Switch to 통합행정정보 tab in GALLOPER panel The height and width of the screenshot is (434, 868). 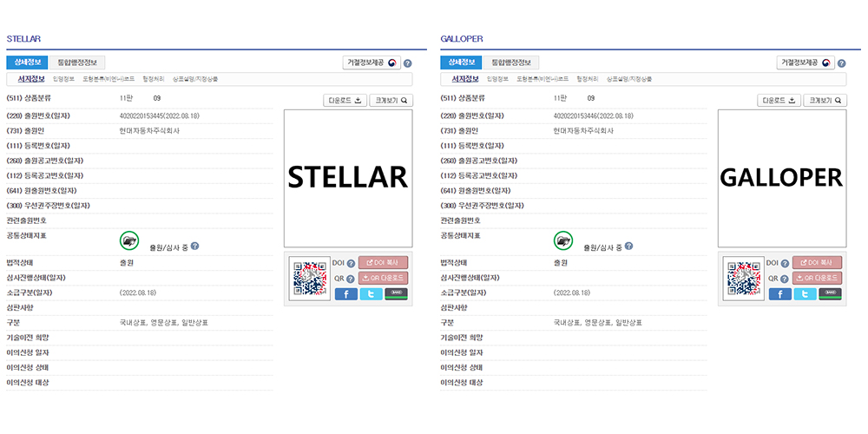(x=511, y=62)
